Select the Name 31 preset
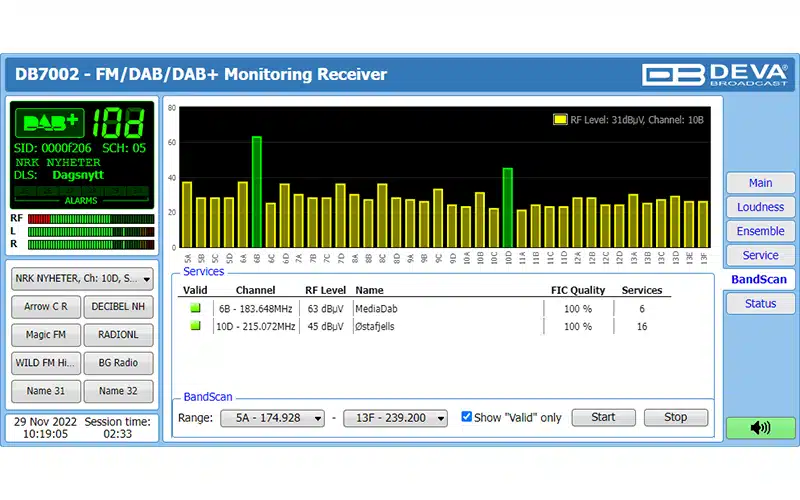Screen dimensions: 800x500 click(46, 391)
